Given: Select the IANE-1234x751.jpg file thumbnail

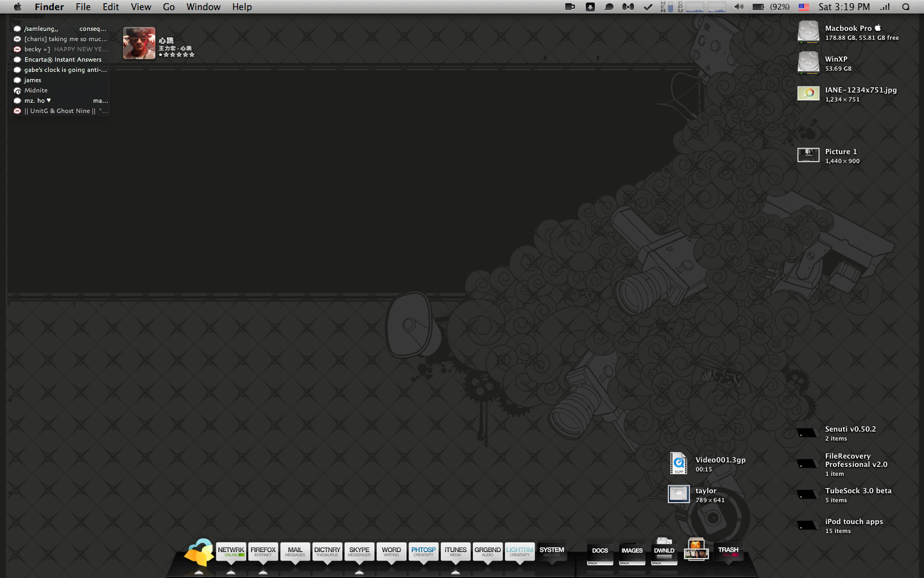Looking at the screenshot, I should (x=809, y=94).
